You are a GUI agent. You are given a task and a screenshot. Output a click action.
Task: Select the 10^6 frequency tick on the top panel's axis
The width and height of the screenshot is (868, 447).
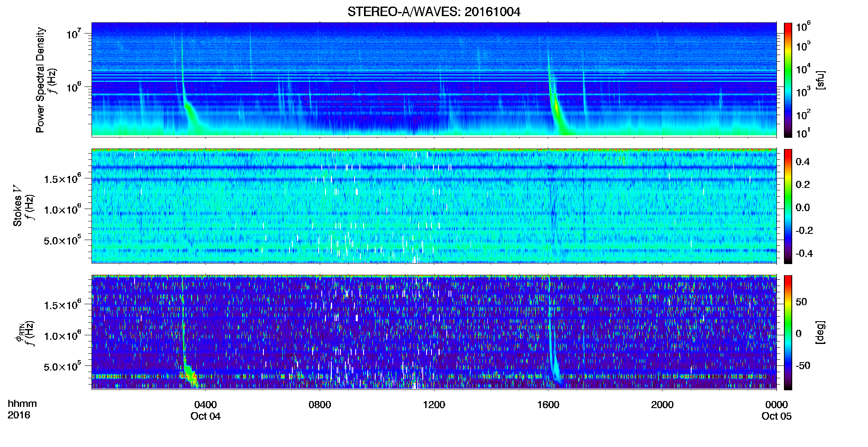tap(73, 87)
